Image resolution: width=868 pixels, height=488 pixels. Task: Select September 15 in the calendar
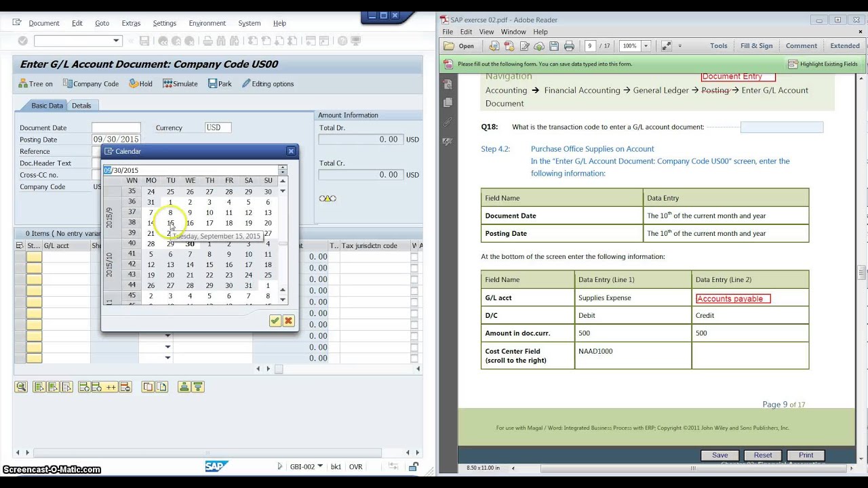pos(170,223)
